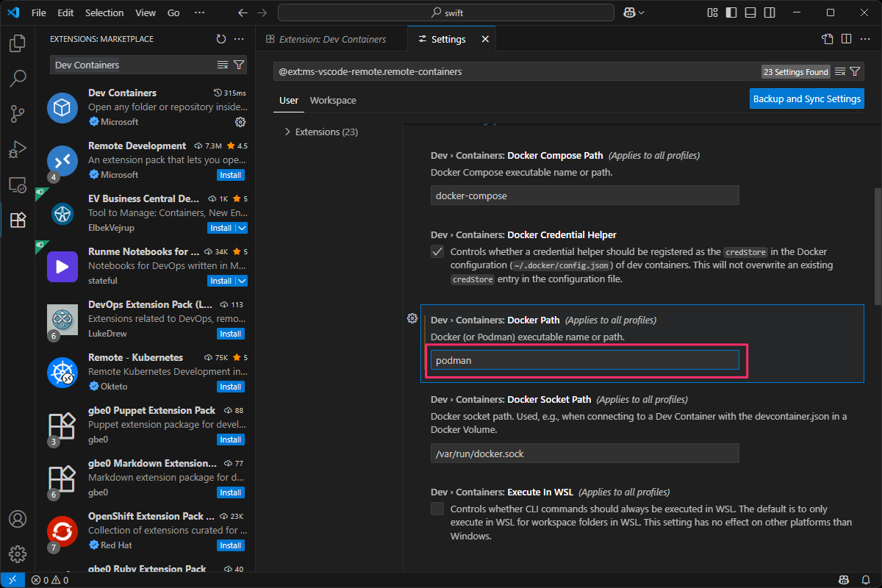Viewport: 882px width, 588px height.
Task: Install DevOps Extension Pack
Action: (x=231, y=334)
